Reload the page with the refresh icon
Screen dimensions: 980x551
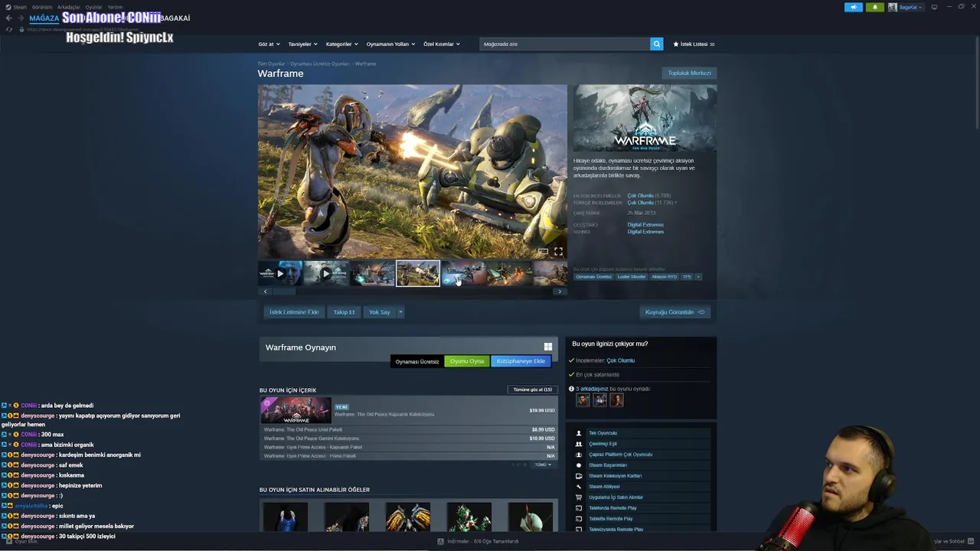[9, 29]
